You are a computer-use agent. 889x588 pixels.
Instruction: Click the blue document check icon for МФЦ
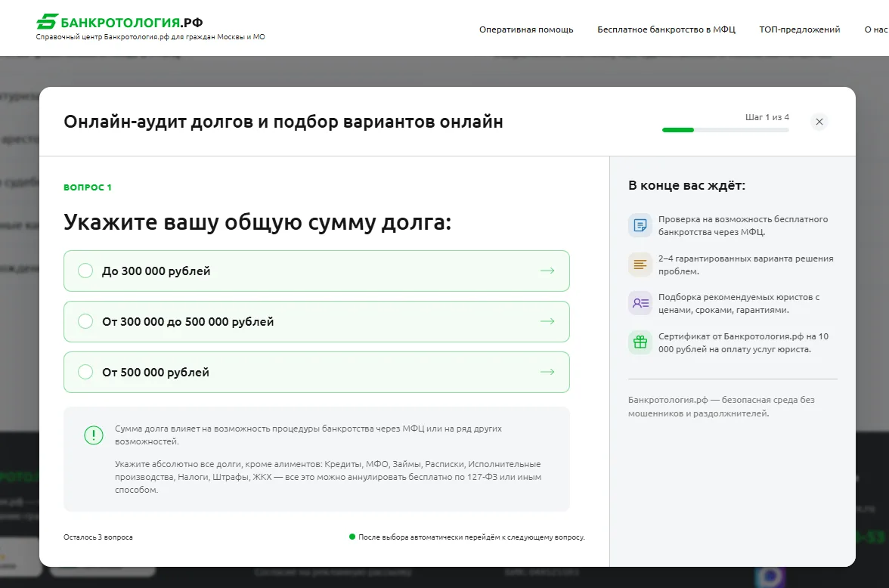[x=640, y=226]
